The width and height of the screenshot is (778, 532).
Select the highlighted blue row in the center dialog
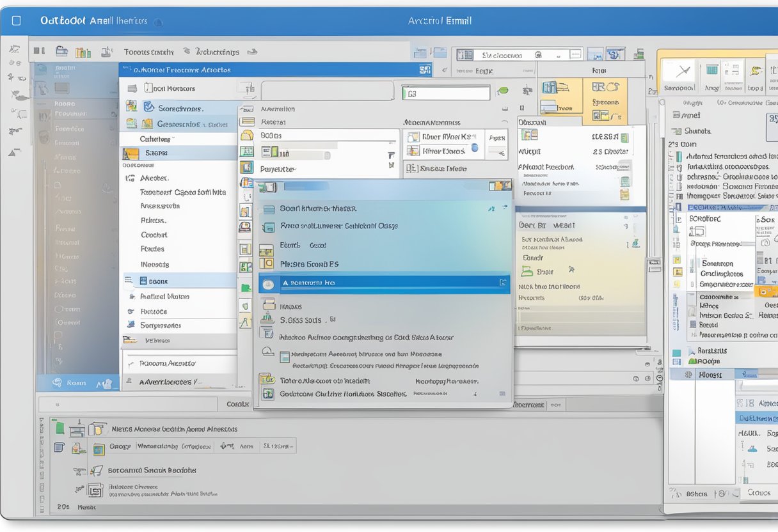pos(384,283)
